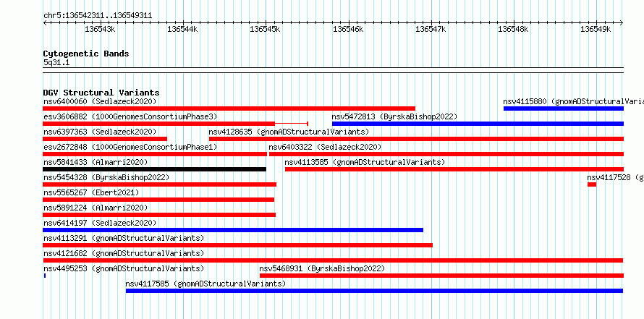Click the red bar under esv3606882
Viewport: 644px width, 319px height.
click(159, 124)
